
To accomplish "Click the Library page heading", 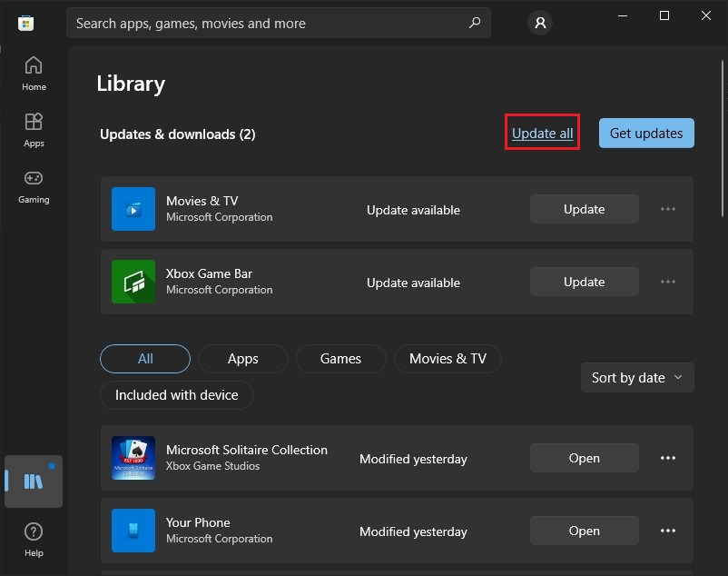I will (131, 84).
